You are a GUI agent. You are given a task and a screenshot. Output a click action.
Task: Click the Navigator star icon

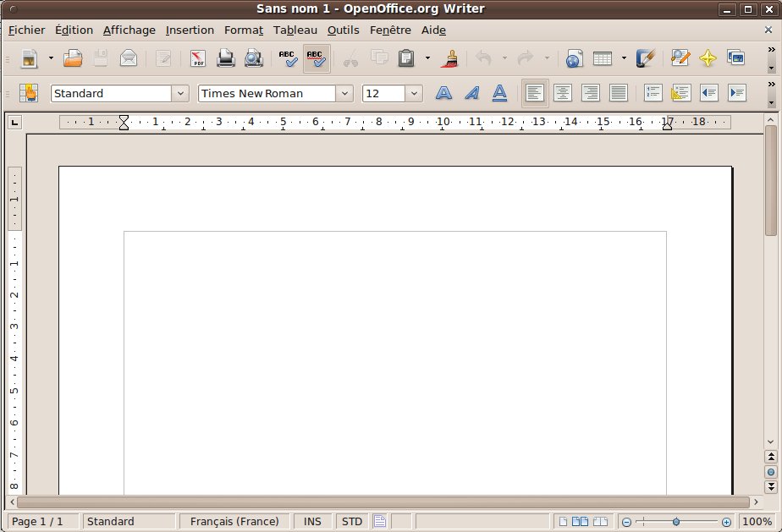point(708,58)
